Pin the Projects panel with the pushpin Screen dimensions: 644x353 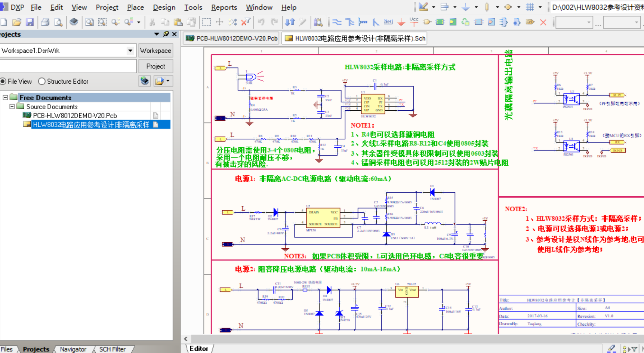[166, 34]
